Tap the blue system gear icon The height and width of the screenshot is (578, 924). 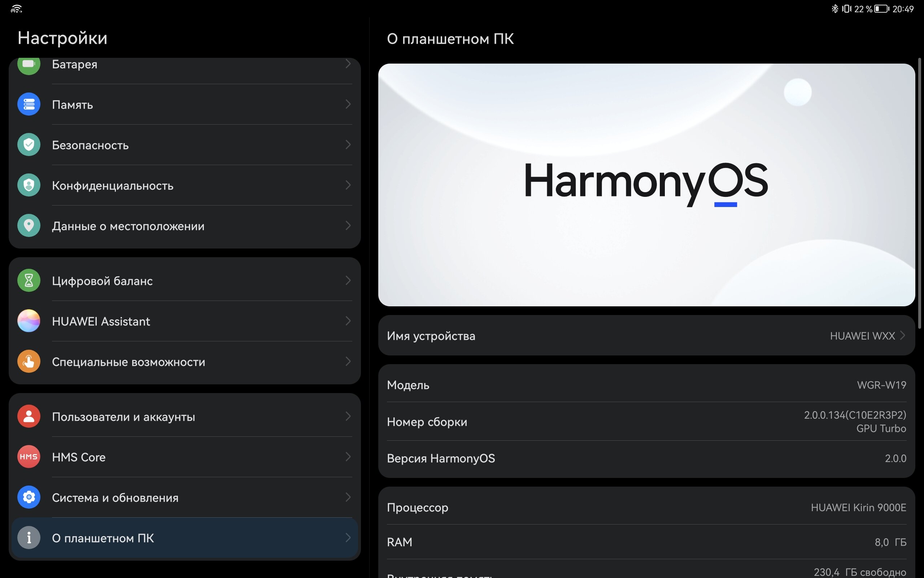pyautogui.click(x=29, y=497)
